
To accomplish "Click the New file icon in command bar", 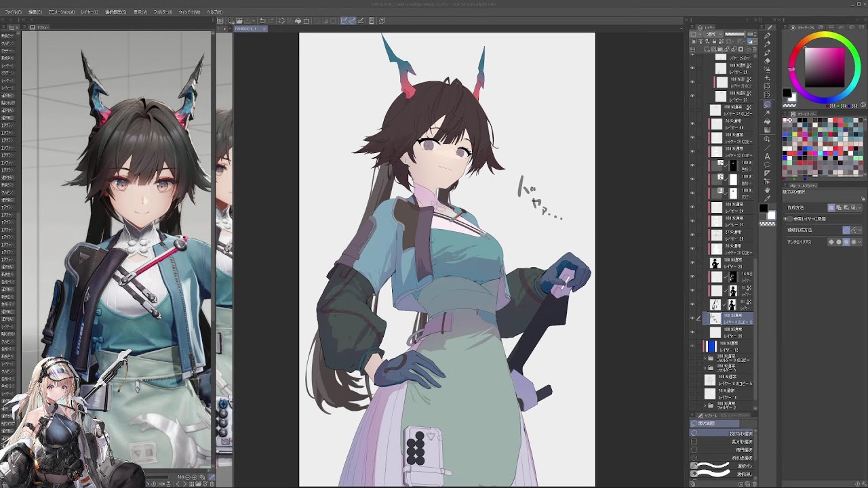I will coord(231,20).
